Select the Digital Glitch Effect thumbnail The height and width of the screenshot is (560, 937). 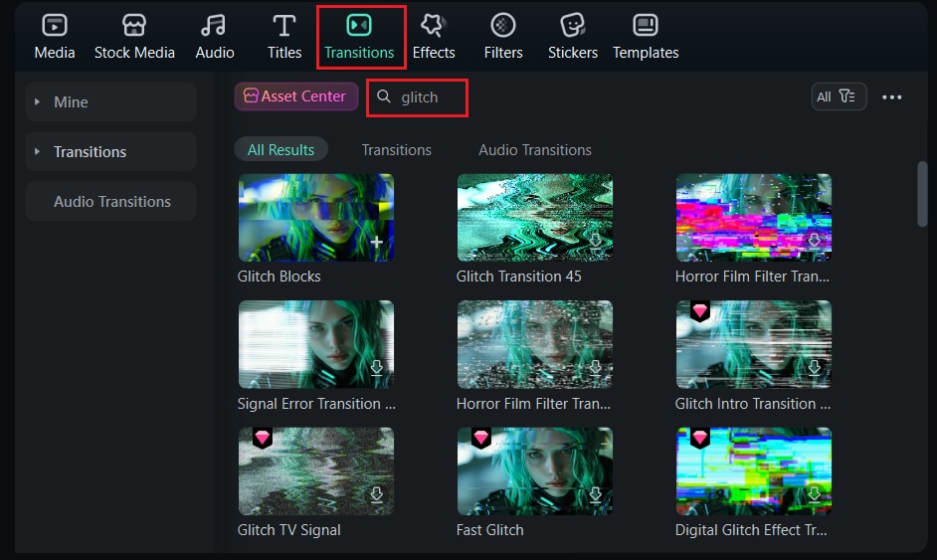(754, 470)
